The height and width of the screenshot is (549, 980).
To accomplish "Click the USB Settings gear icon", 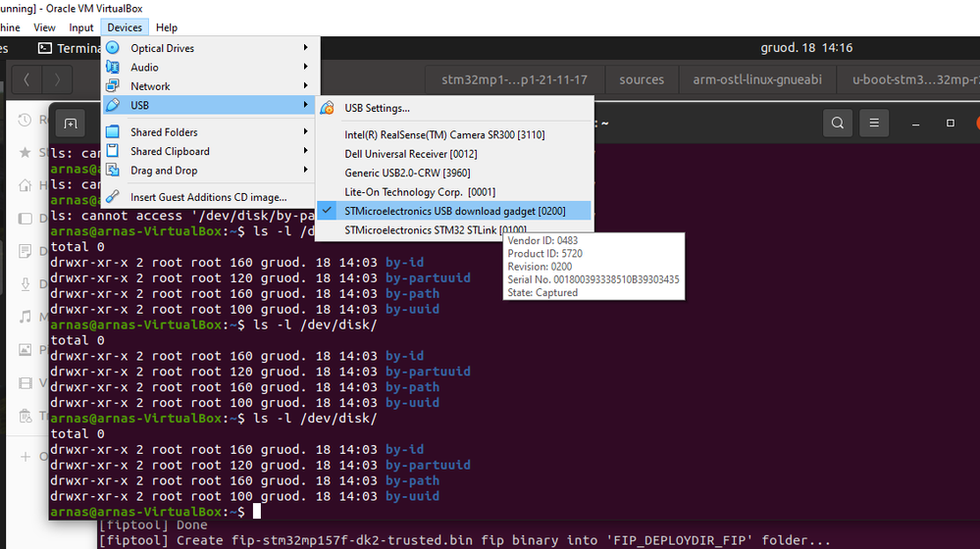I will (x=327, y=108).
